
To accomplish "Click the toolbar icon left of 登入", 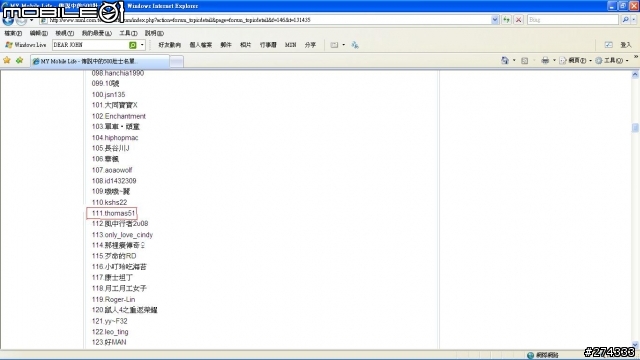I will tap(608, 44).
